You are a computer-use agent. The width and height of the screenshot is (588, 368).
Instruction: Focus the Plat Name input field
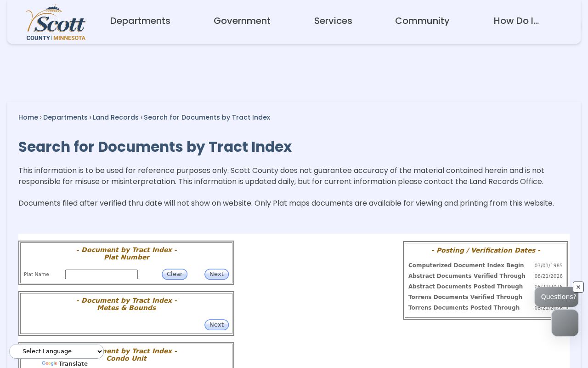(x=102, y=275)
